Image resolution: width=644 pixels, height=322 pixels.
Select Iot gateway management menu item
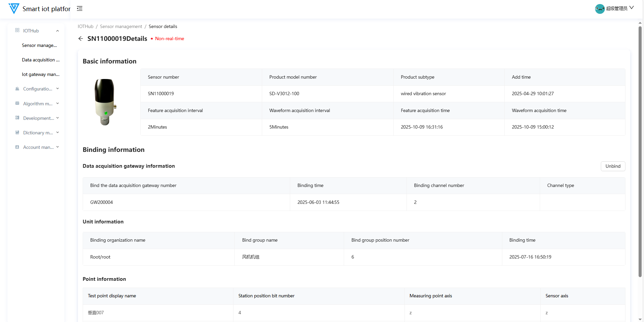40,74
